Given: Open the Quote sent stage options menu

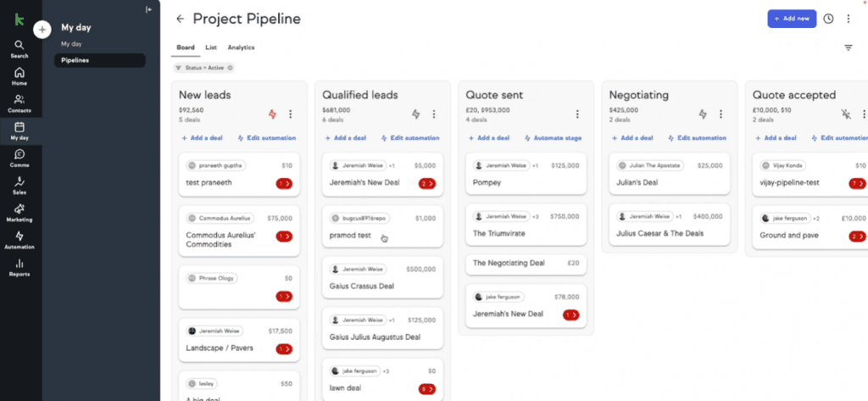Looking at the screenshot, I should tap(577, 114).
